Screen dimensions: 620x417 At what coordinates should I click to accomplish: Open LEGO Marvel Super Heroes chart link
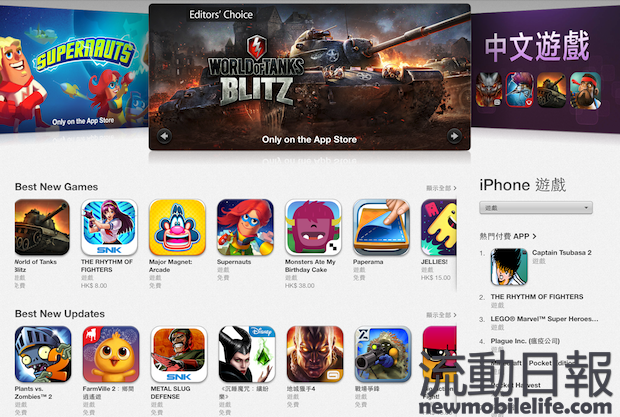pos(544,319)
